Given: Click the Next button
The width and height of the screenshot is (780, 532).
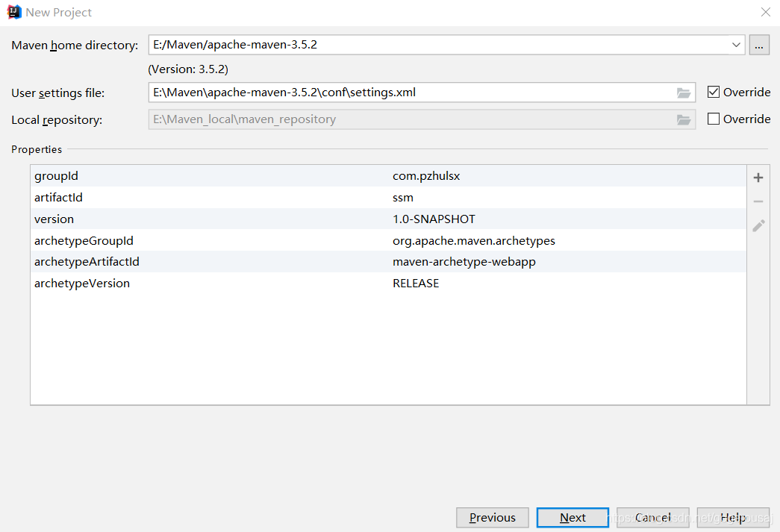Looking at the screenshot, I should [572, 518].
